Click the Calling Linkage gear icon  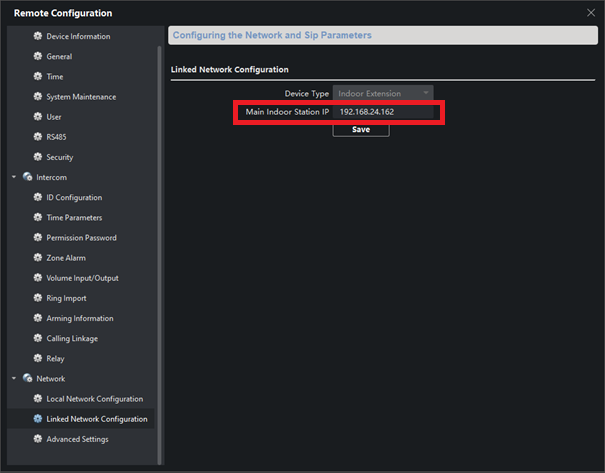pos(38,338)
